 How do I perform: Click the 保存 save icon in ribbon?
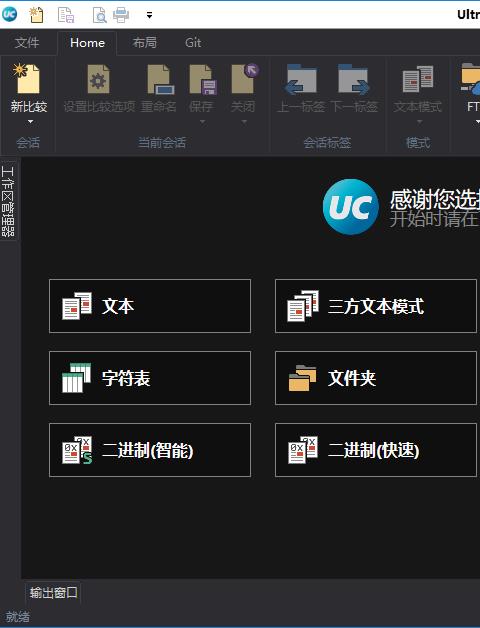click(202, 79)
